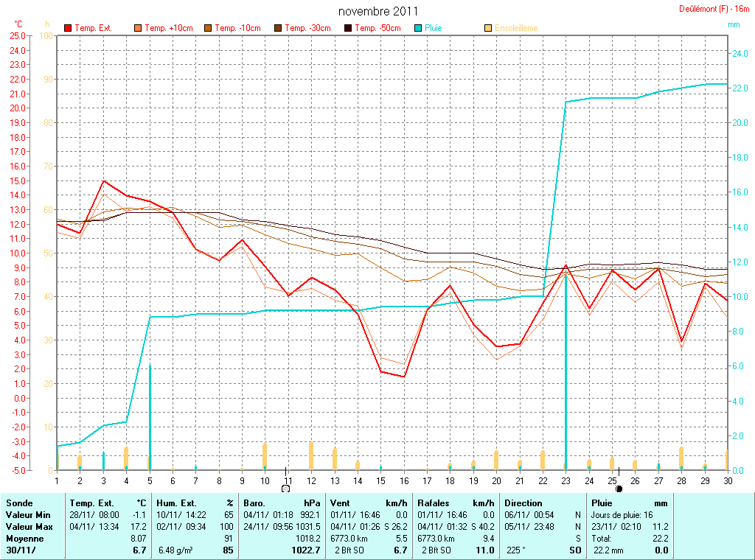Click the orange Temp. +10cm legend swatch

[138, 28]
